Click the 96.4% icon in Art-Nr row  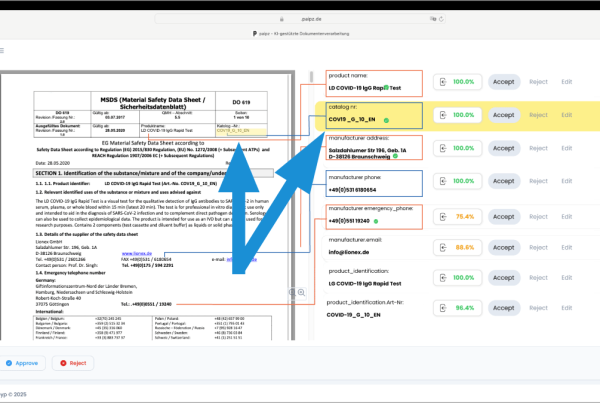[x=443, y=308]
